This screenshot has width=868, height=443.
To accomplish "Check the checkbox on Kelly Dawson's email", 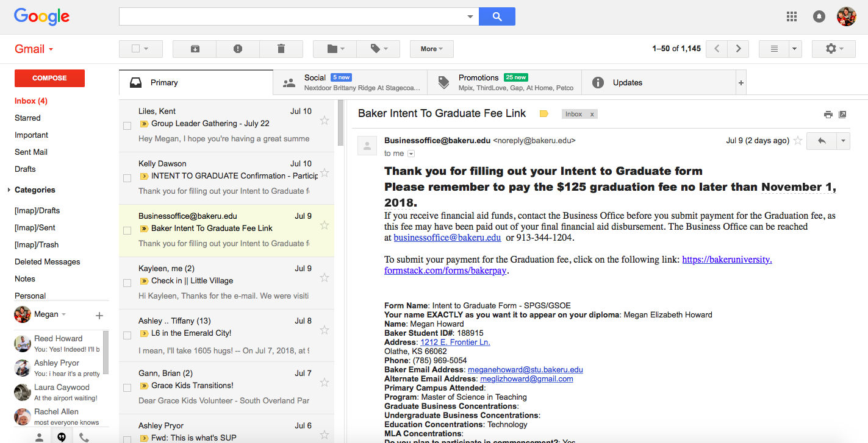I will [x=127, y=178].
